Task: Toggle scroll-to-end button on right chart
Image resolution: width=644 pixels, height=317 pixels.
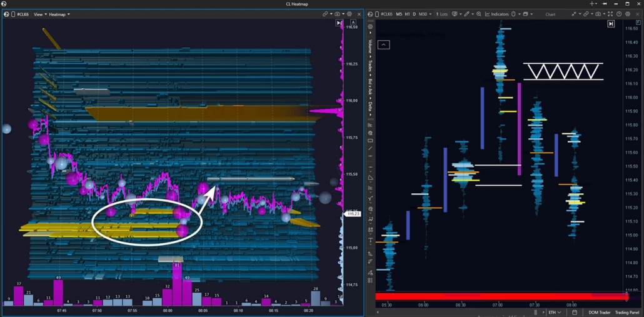Action: pos(611,24)
